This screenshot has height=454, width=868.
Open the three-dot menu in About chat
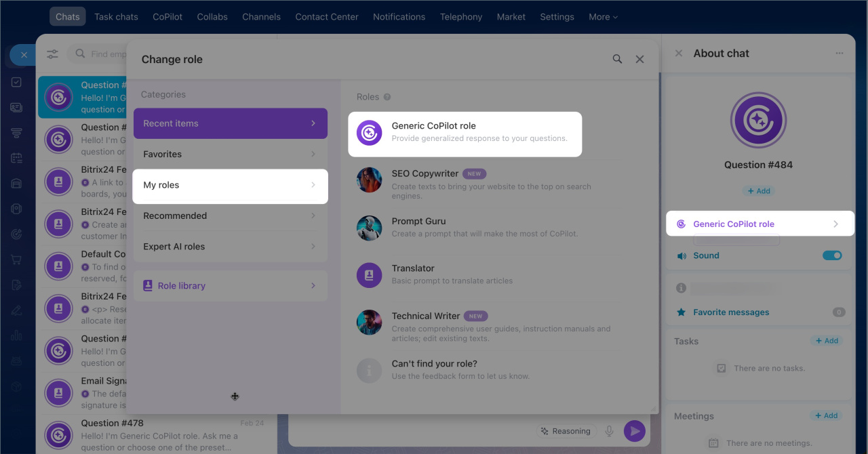[x=840, y=54]
